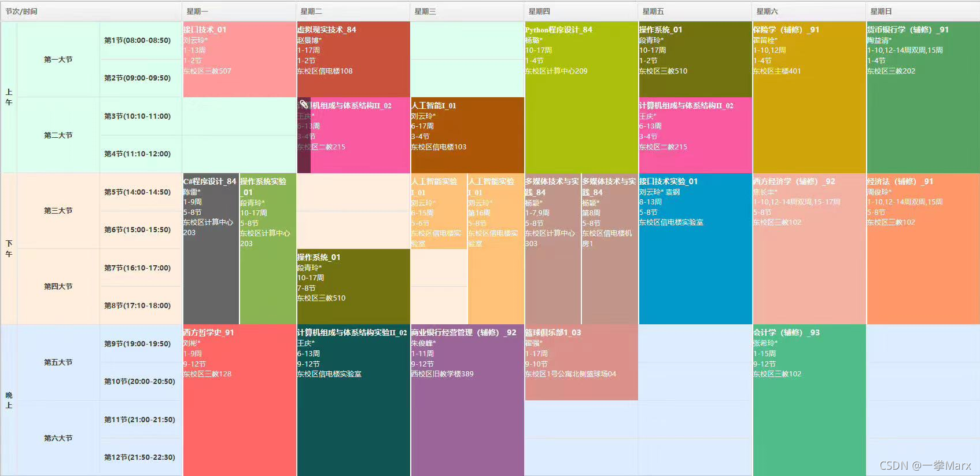This screenshot has height=476, width=980.
Task: Click the 第3节(10:10-11:00) time slot
Action: coord(138,116)
